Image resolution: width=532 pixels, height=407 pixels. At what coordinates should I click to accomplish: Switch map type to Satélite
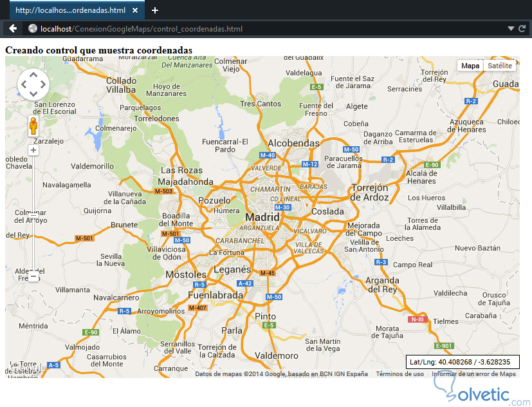pyautogui.click(x=500, y=66)
